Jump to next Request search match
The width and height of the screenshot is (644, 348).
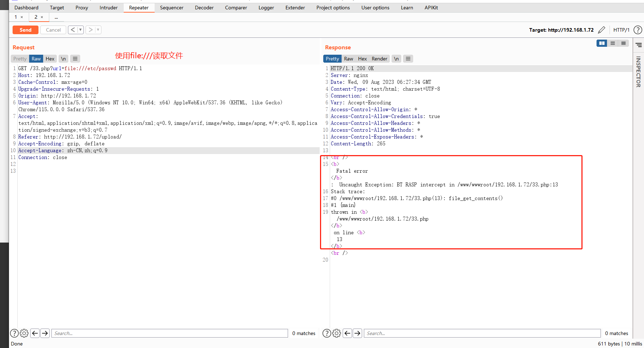point(45,333)
